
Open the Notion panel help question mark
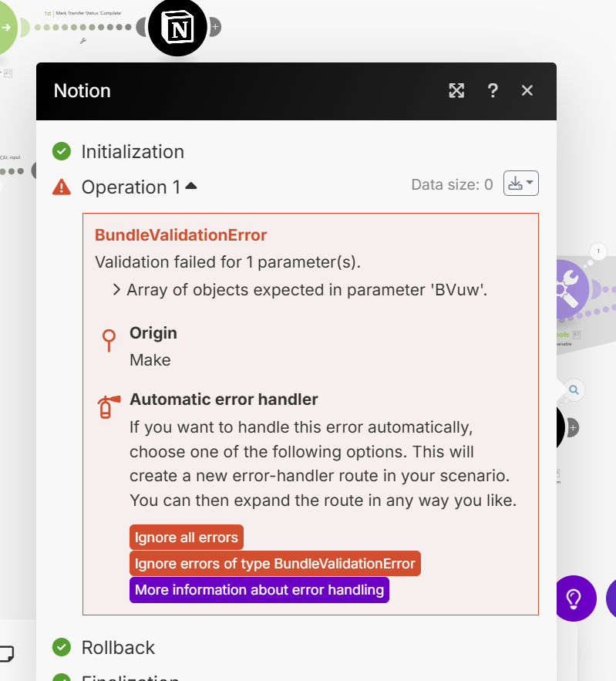(493, 91)
